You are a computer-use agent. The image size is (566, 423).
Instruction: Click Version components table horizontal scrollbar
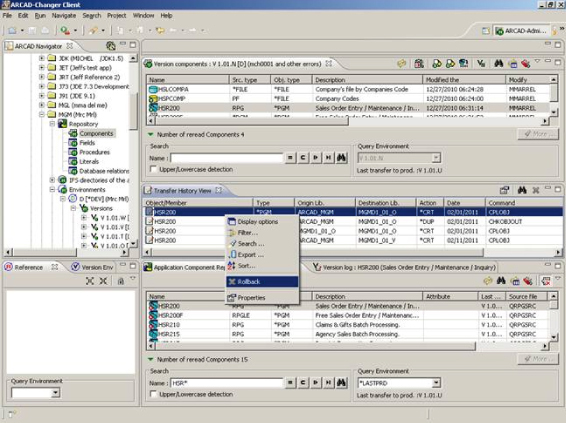[x=347, y=121]
